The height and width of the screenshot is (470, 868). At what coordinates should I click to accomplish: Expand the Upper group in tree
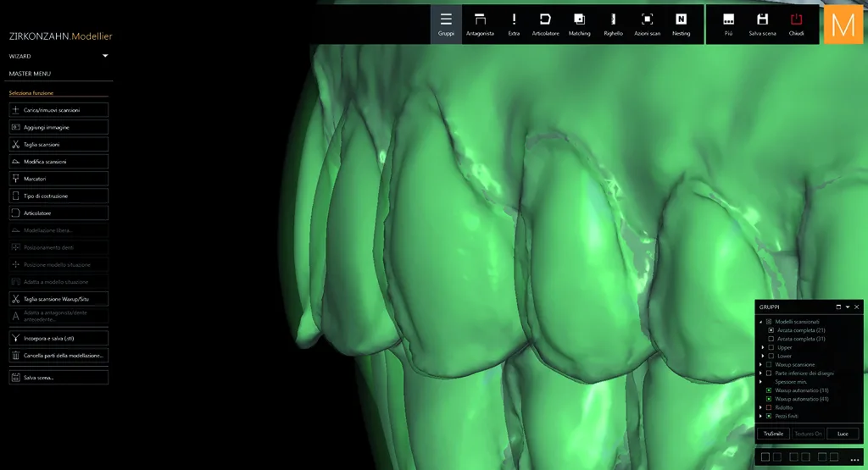[763, 347]
